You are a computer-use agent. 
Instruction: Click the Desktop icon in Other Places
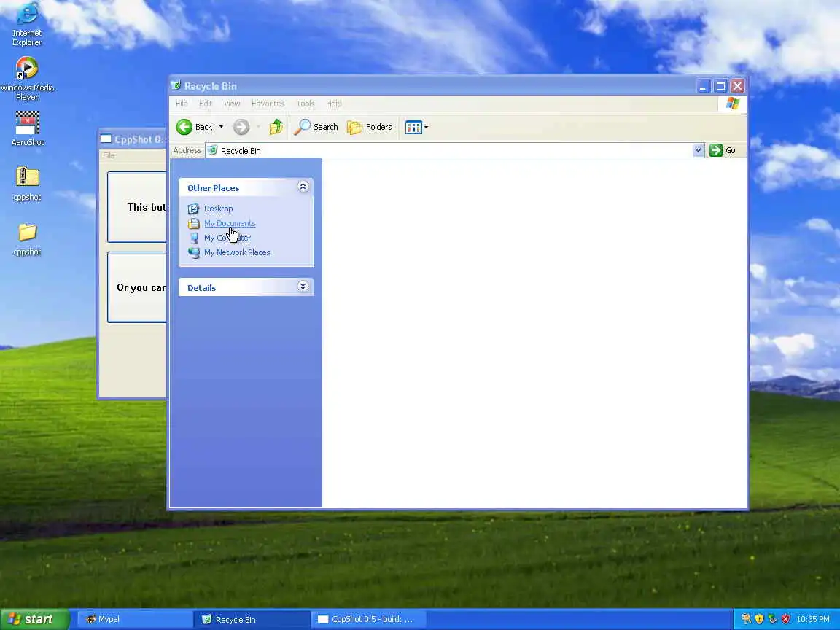193,209
